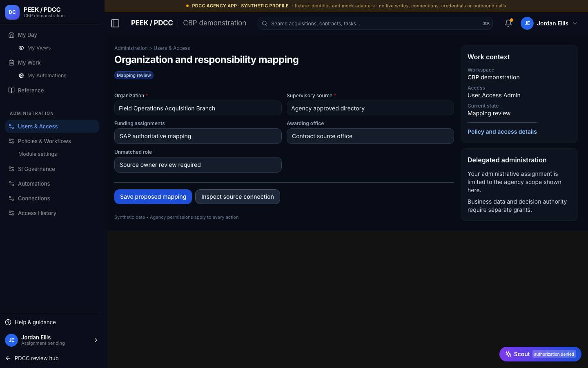Click the Help & guidance question icon
This screenshot has width=588, height=368.
8,322
